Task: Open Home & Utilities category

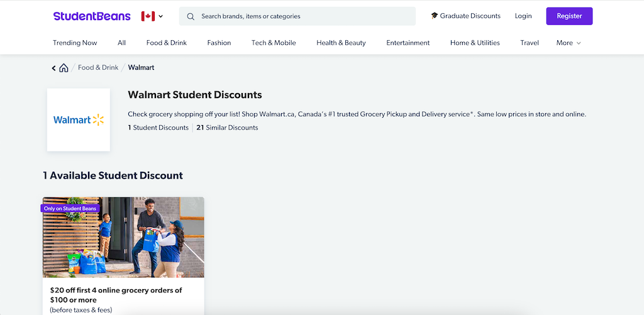Action: tap(475, 43)
